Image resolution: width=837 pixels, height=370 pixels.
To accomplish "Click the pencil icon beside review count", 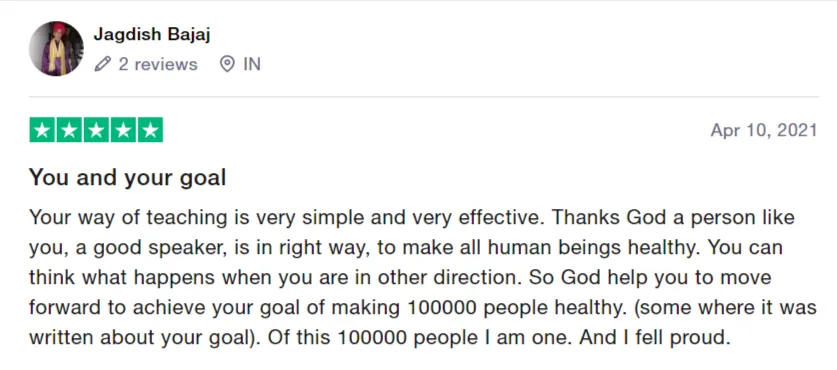I will pos(102,65).
